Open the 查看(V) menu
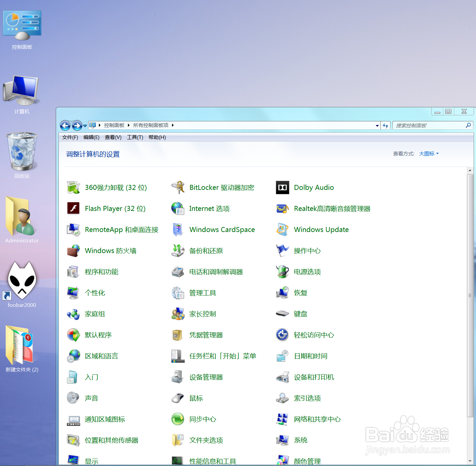The height and width of the screenshot is (466, 476). pos(113,137)
